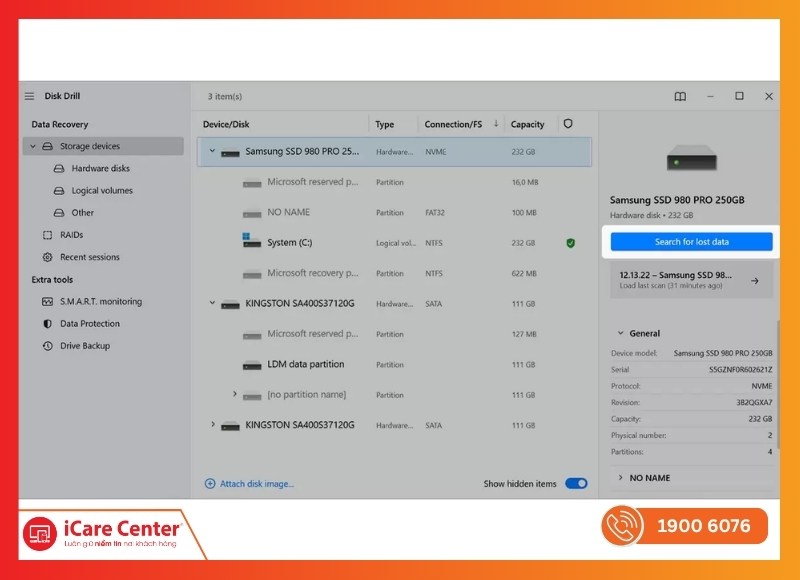Select Logical volumes in the sidebar
Viewport: 800px width, 580px height.
point(102,191)
